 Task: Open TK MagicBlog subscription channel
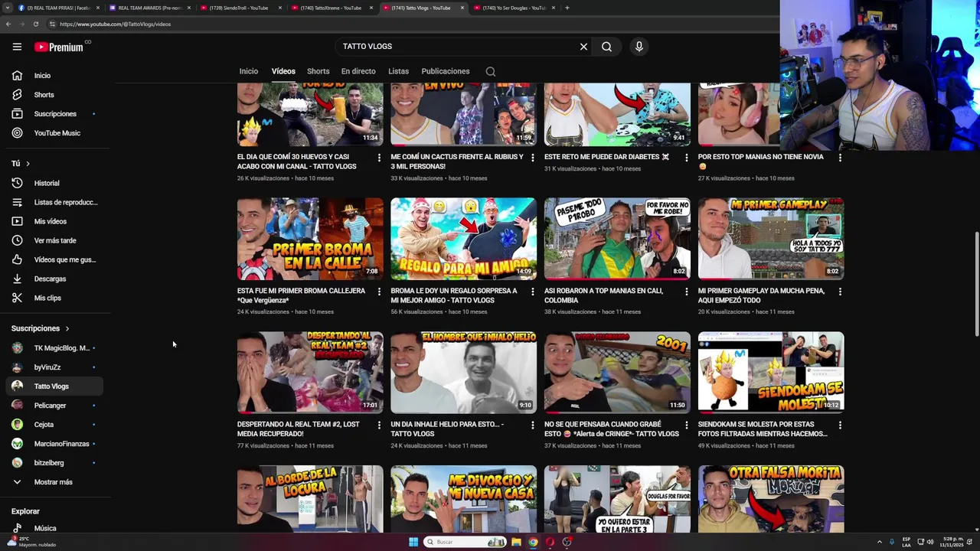tap(53, 348)
